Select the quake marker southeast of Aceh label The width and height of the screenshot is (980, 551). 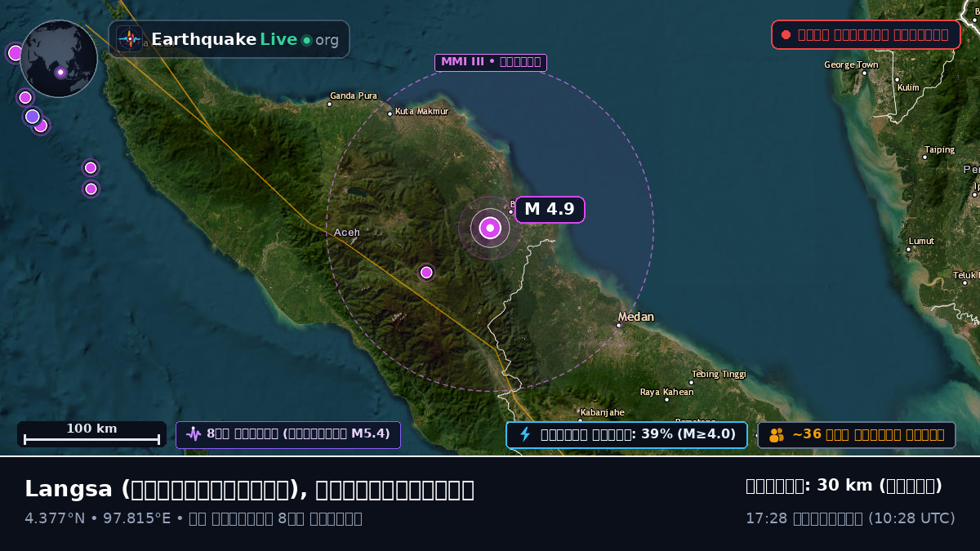[426, 272]
